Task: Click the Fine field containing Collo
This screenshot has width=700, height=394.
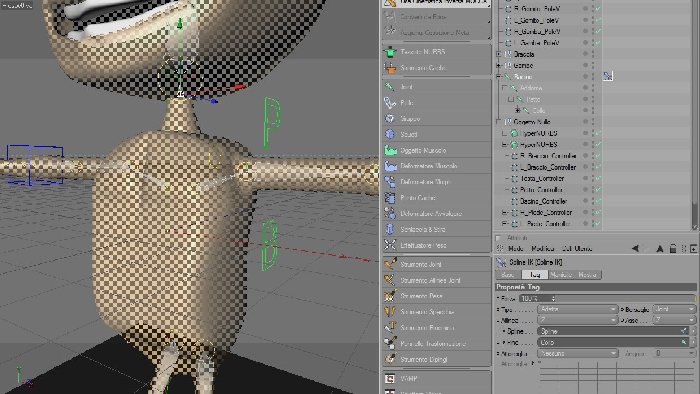Action: point(613,342)
